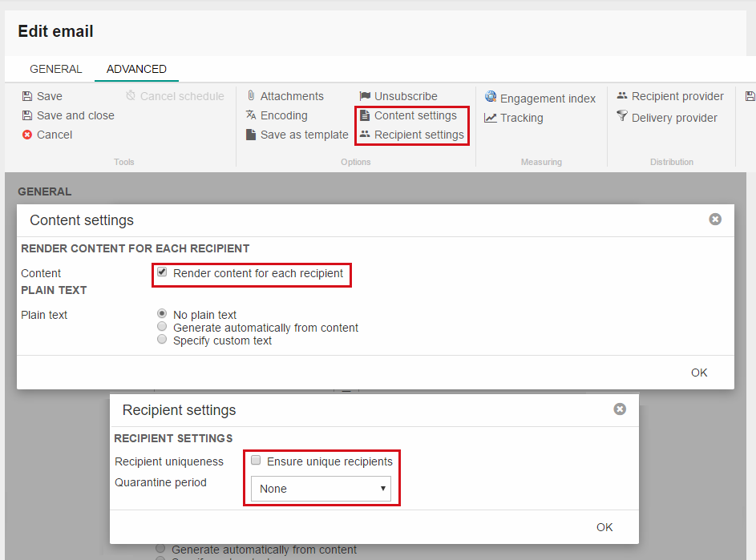756x560 pixels.
Task: Open Engagement index globe icon
Action: pyautogui.click(x=491, y=97)
